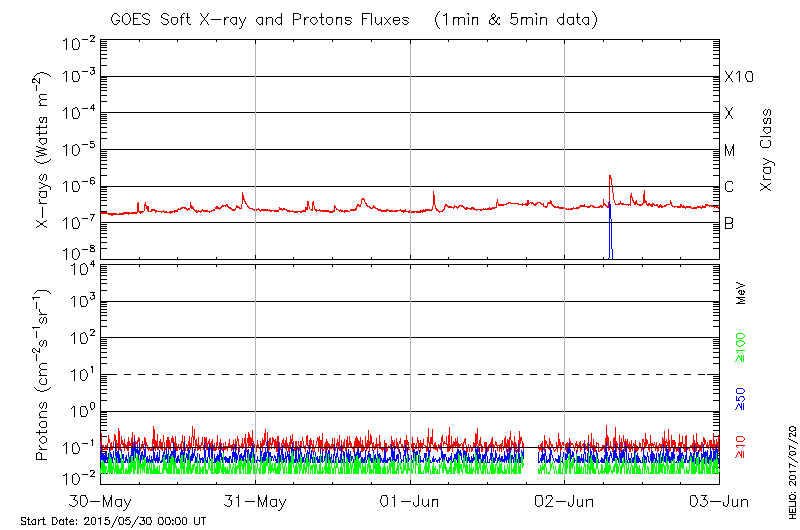Click the rotated MeV label

tap(741, 293)
